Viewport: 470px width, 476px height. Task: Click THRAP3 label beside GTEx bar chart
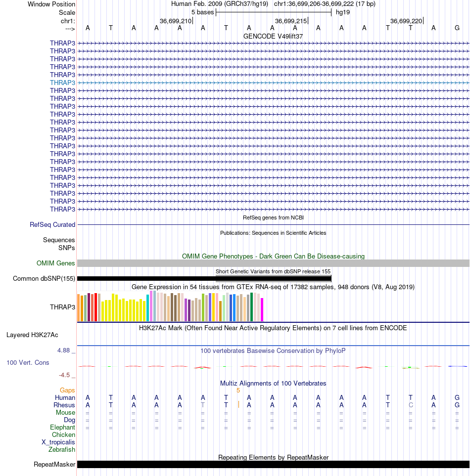[x=62, y=307]
